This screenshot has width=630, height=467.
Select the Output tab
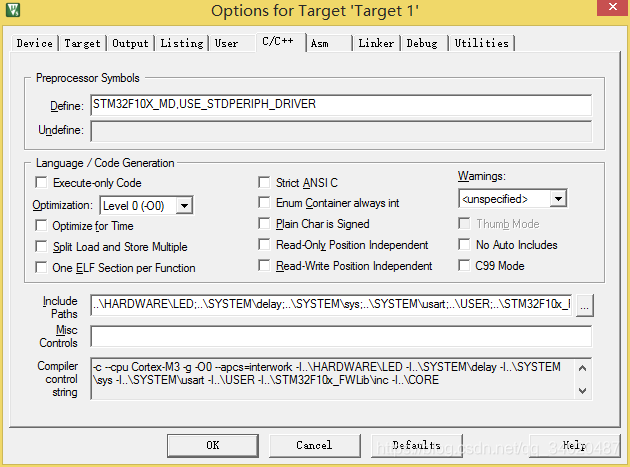pos(130,43)
